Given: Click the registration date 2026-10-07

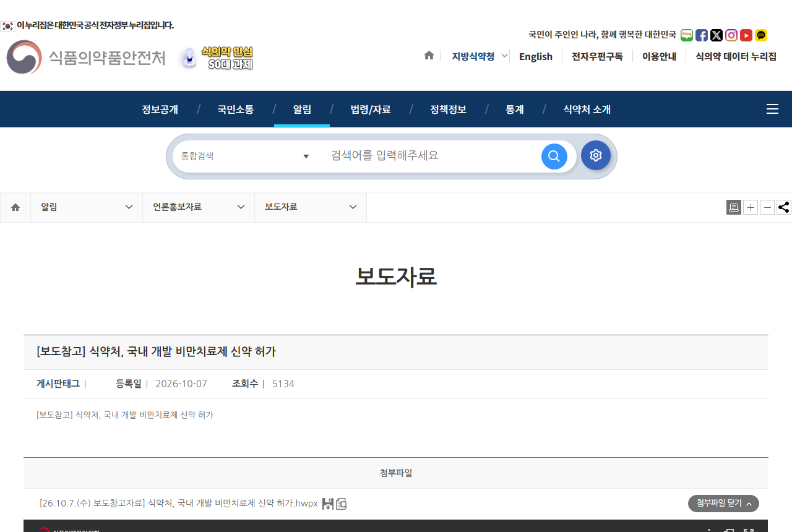Looking at the screenshot, I should point(181,384).
